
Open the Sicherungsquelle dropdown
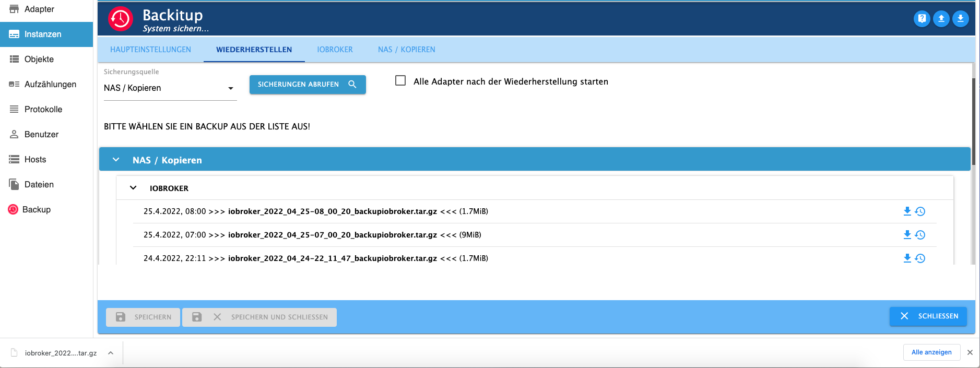170,88
